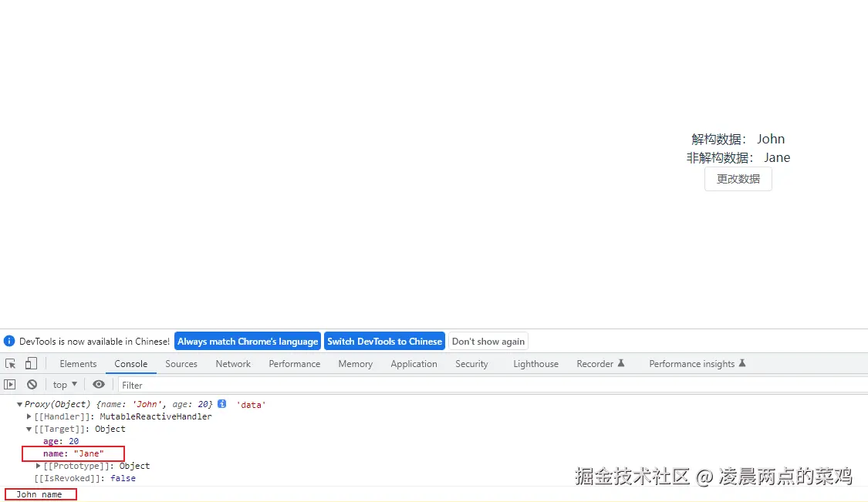Open the Recorder tab
The image size is (868, 502).
pyautogui.click(x=600, y=364)
